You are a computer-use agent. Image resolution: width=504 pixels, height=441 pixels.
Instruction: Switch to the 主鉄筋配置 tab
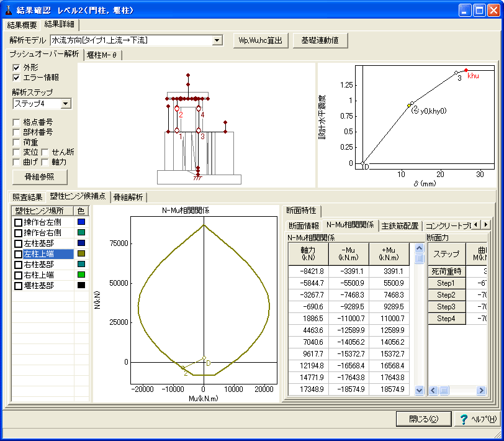pos(400,226)
